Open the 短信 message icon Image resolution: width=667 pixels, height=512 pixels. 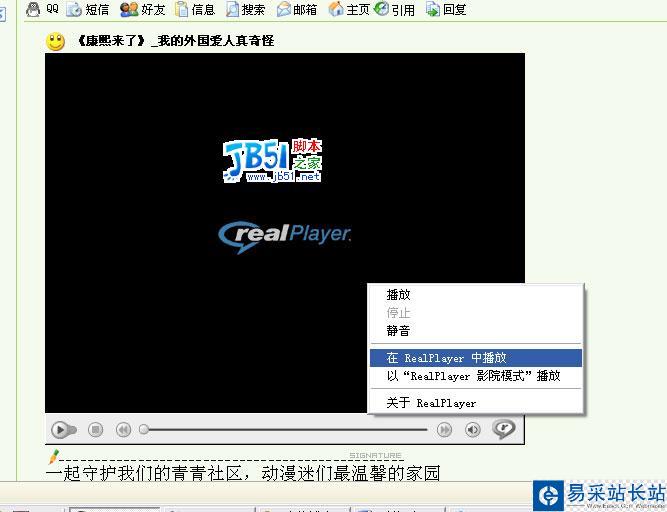74,9
